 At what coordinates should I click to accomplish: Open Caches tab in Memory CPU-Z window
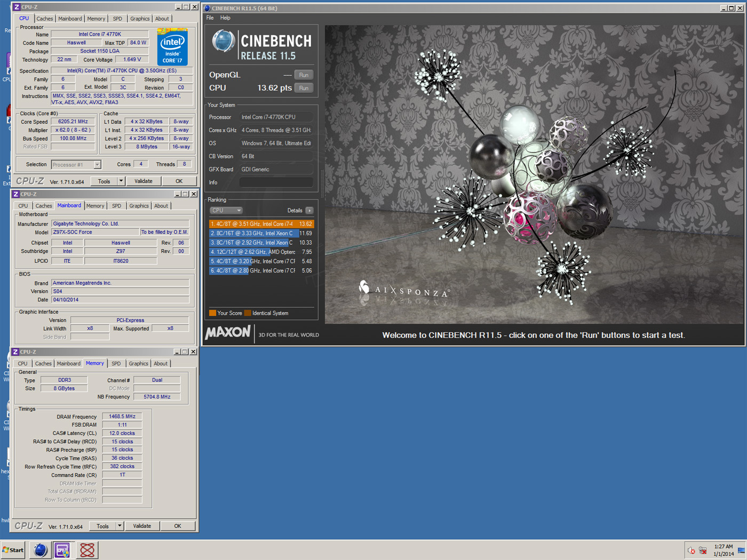[x=43, y=364]
